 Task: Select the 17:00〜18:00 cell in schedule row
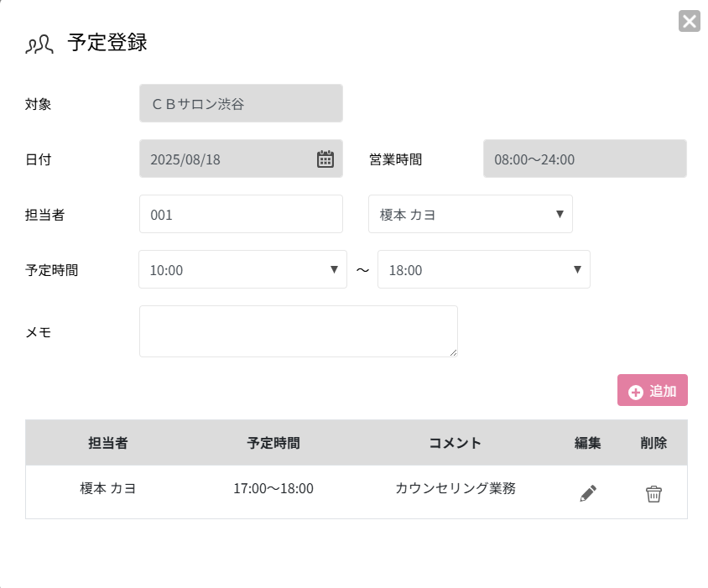[273, 488]
